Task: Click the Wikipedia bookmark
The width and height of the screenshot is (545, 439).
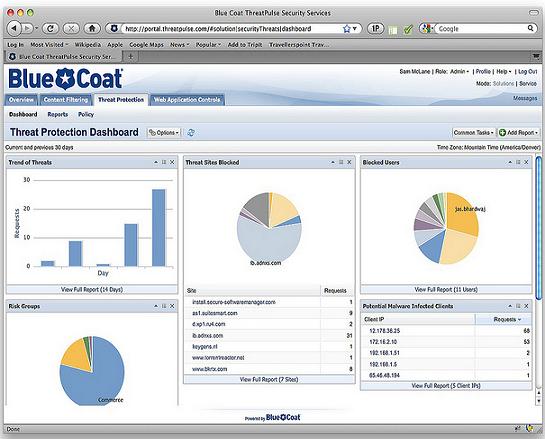Action: (88, 45)
